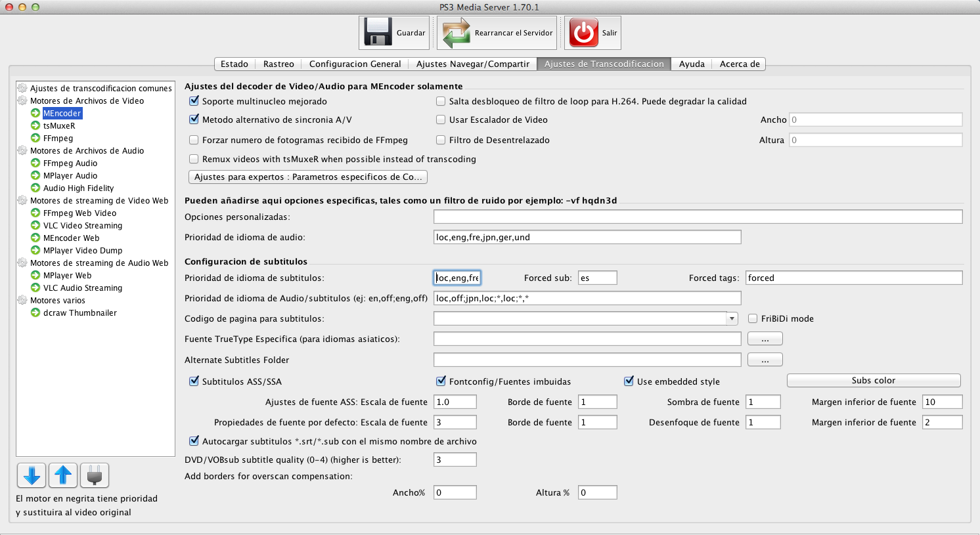980x535 pixels.
Task: Open the Subs color chooser
Action: click(x=874, y=381)
